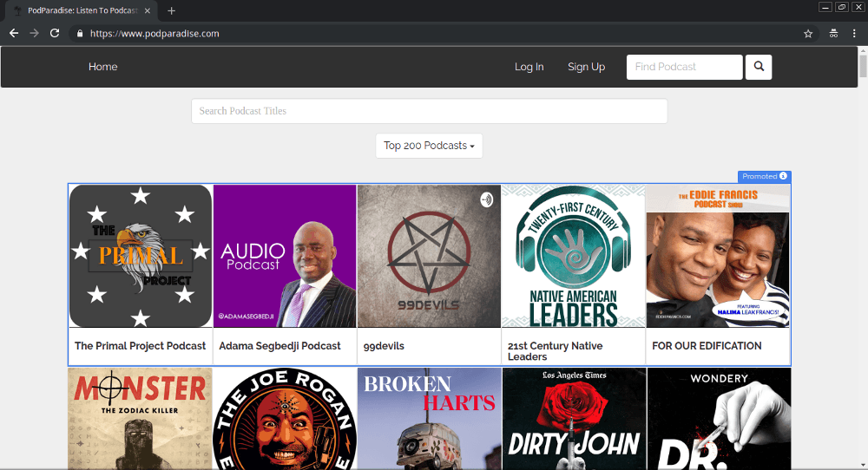Image resolution: width=868 pixels, height=470 pixels.
Task: Click the Promoted info icon
Action: point(783,176)
